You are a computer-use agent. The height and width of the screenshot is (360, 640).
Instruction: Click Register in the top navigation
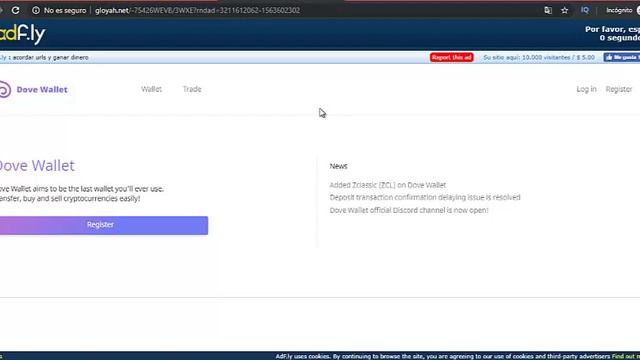(619, 89)
